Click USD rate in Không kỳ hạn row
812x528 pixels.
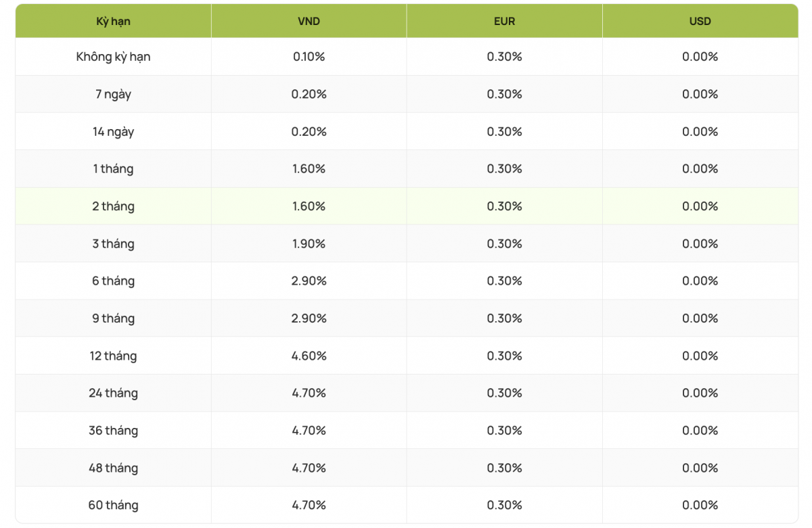pyautogui.click(x=700, y=57)
